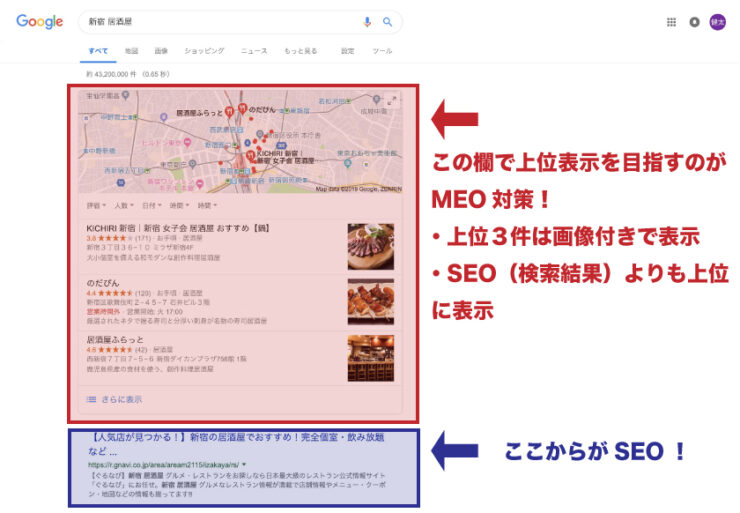740x513 pixels.
Task: Click the 居酒屋ふらっと restaurant pin on map
Action: 229,112
